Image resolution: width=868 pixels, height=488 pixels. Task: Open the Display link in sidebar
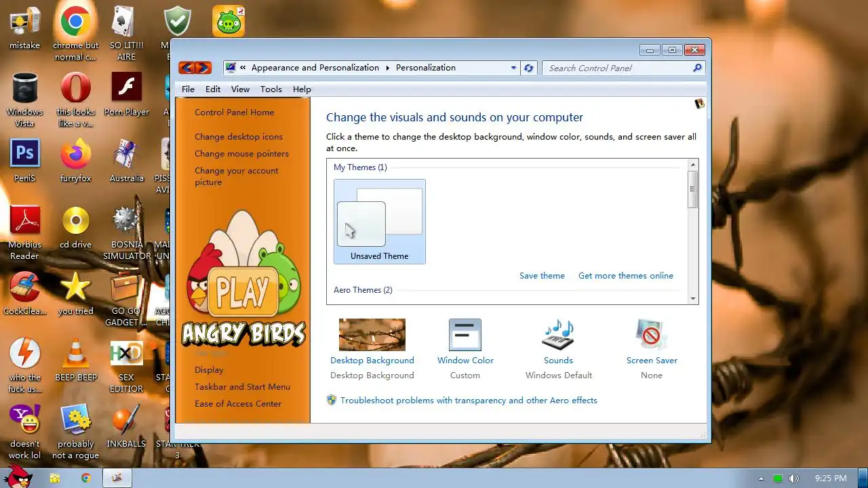pos(209,370)
